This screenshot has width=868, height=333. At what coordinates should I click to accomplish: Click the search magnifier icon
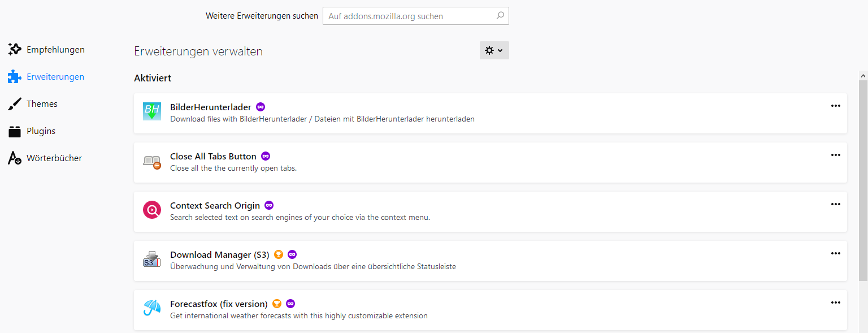[500, 16]
